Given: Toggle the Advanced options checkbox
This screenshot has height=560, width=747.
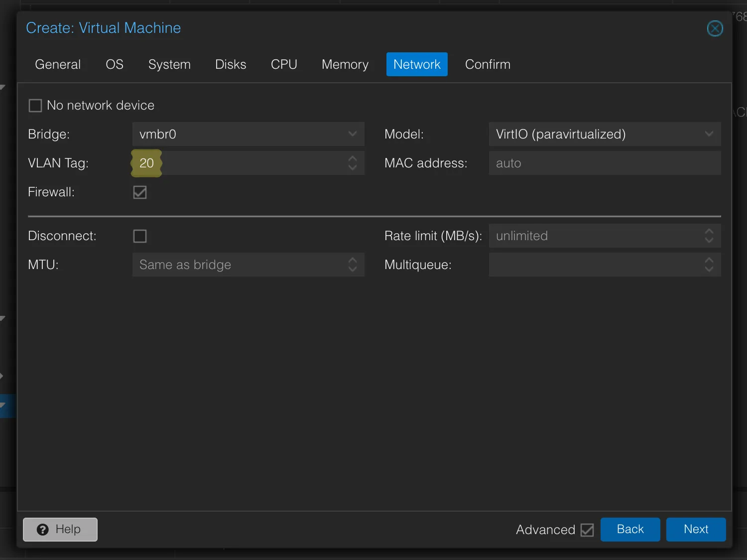Looking at the screenshot, I should [x=587, y=530].
